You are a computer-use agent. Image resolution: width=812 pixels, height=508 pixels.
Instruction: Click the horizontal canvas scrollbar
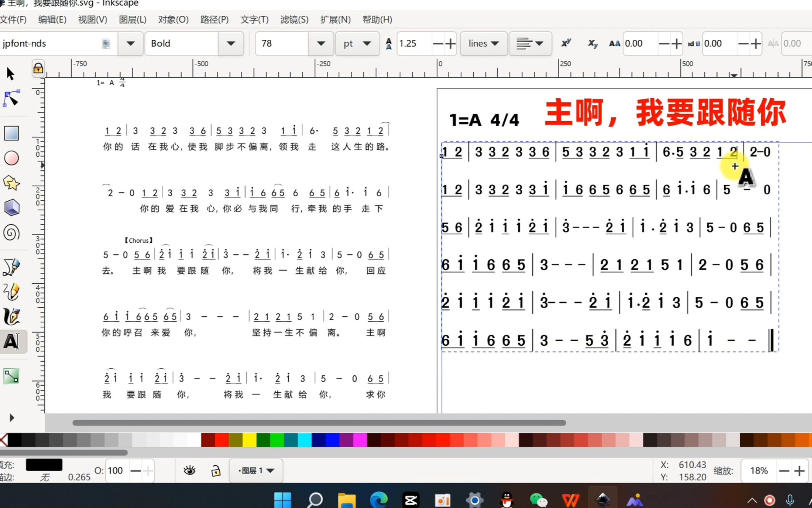pos(319,423)
